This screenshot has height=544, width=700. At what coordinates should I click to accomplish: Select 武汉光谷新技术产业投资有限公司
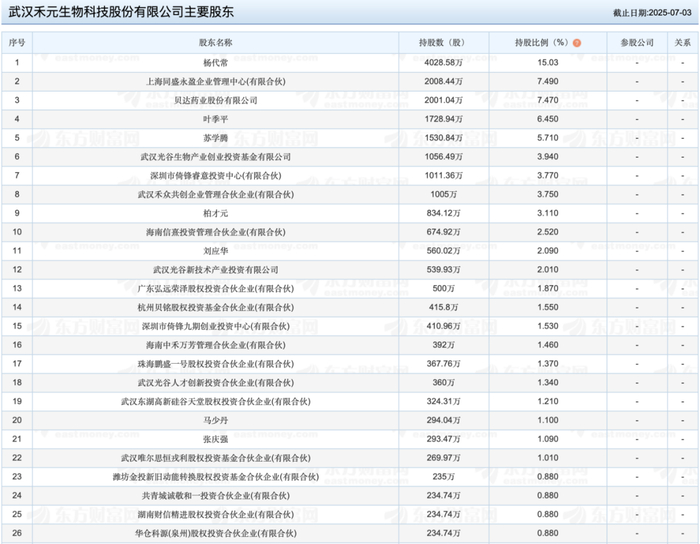click(215, 270)
